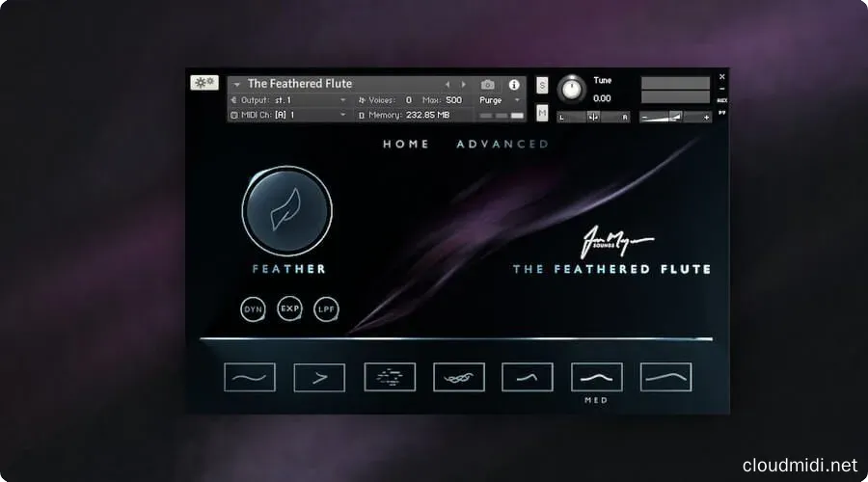Image resolution: width=868 pixels, height=482 pixels.
Task: Click the Tune value 0.00
Action: [602, 98]
